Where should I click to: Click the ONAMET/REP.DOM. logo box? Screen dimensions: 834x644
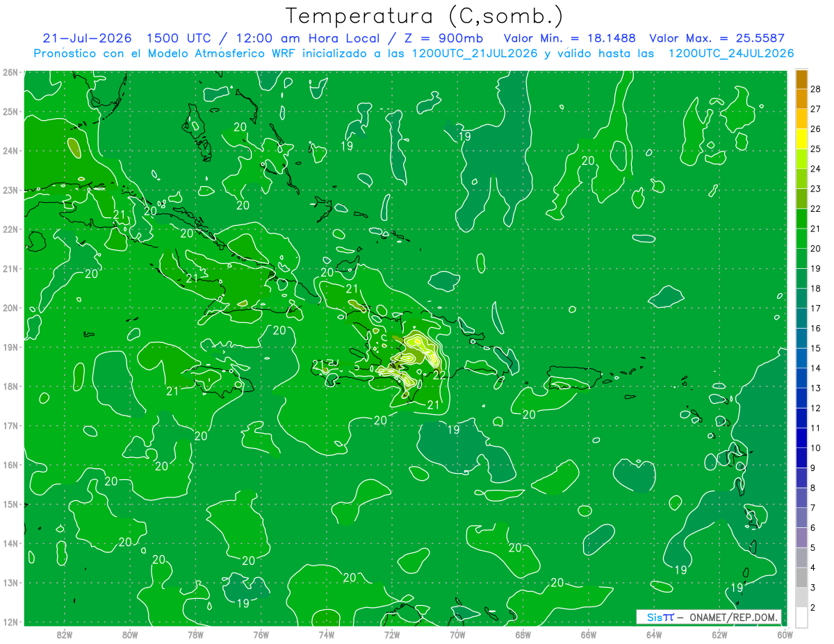click(708, 617)
